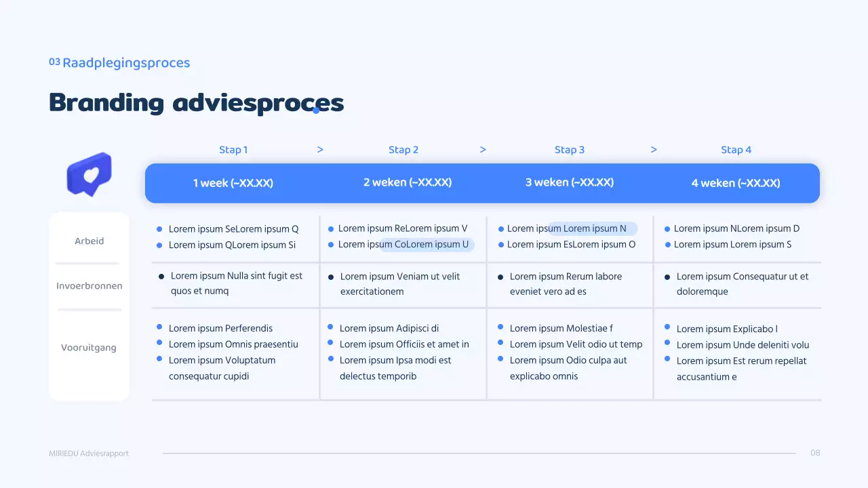Select the Stap 3 heading
Viewport: 868px width, 488px height.
pyautogui.click(x=570, y=150)
